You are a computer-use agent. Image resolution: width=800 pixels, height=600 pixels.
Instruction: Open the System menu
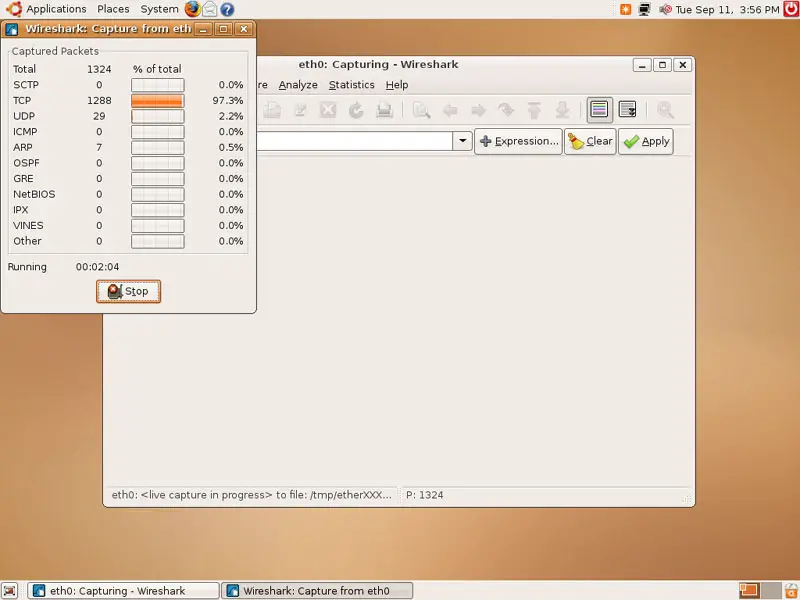coord(159,9)
